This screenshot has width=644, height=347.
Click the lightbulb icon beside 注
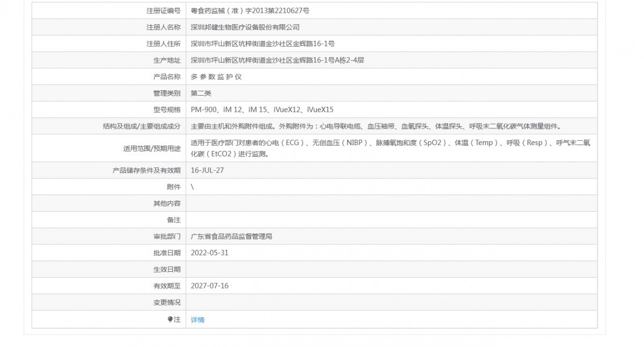pos(170,319)
